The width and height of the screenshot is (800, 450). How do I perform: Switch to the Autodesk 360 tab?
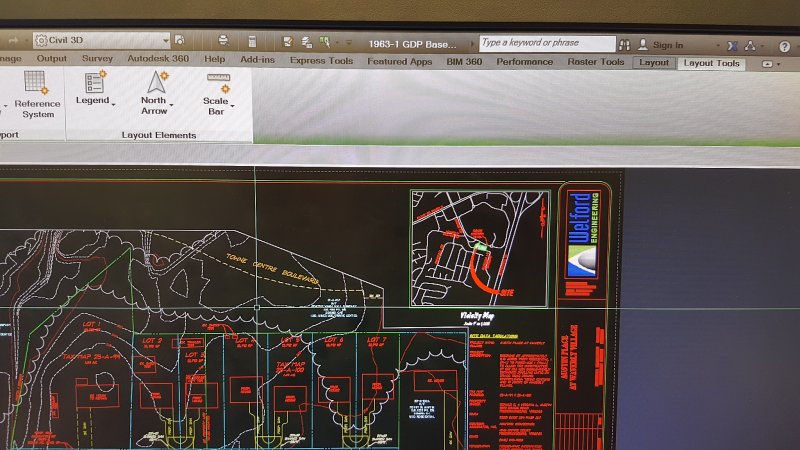click(158, 59)
